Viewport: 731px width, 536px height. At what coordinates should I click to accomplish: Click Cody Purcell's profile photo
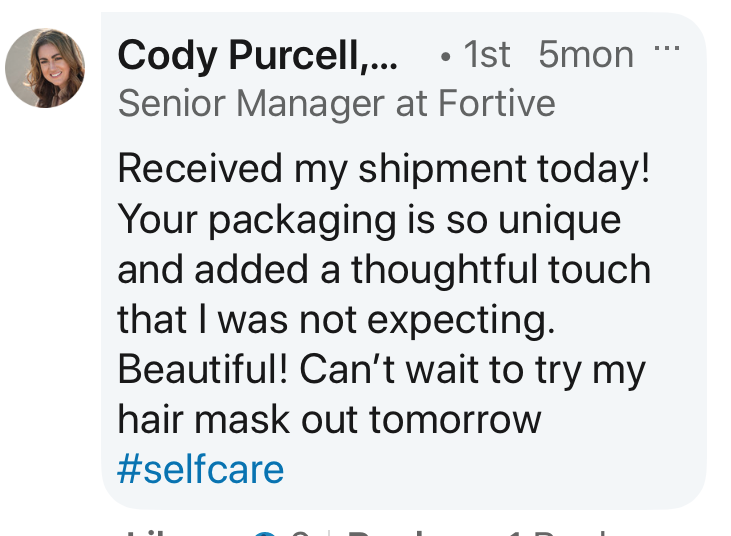click(45, 68)
